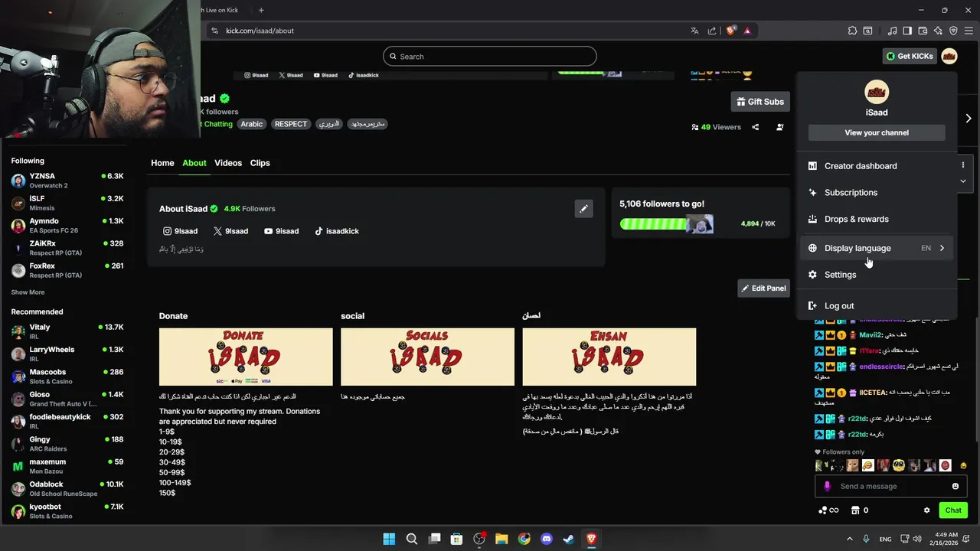Open Brave Leo AI sparkle icon

tap(938, 31)
